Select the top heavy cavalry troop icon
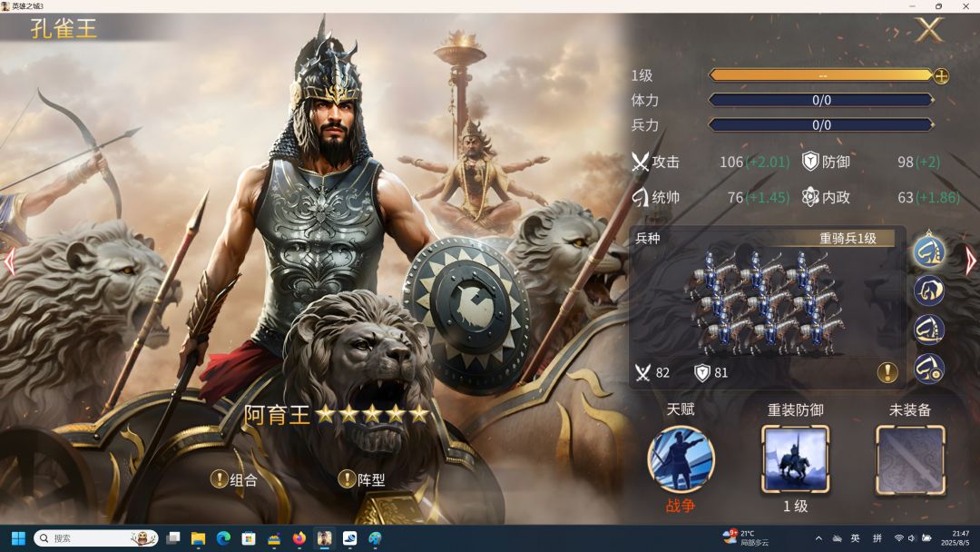 point(929,251)
